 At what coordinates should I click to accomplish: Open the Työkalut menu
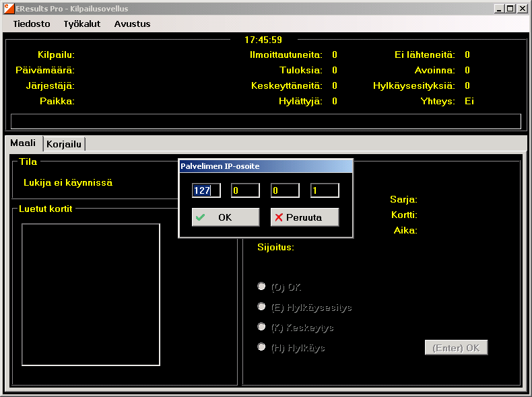pos(81,24)
